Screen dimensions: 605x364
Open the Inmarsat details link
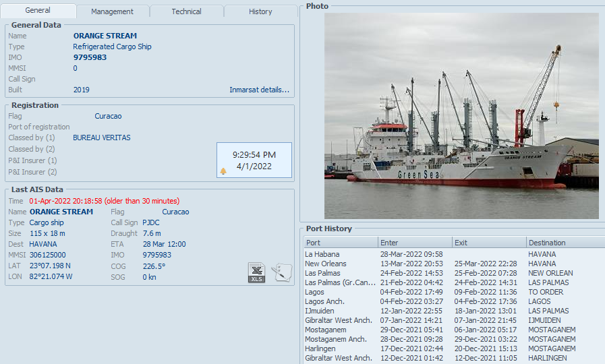click(259, 90)
